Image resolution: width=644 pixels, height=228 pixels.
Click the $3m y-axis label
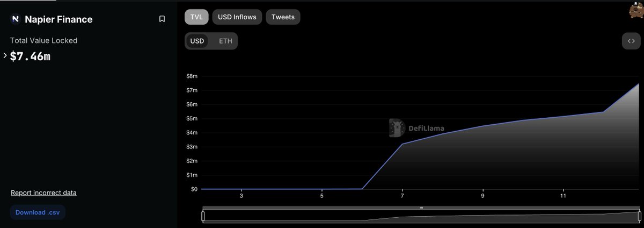[192, 147]
